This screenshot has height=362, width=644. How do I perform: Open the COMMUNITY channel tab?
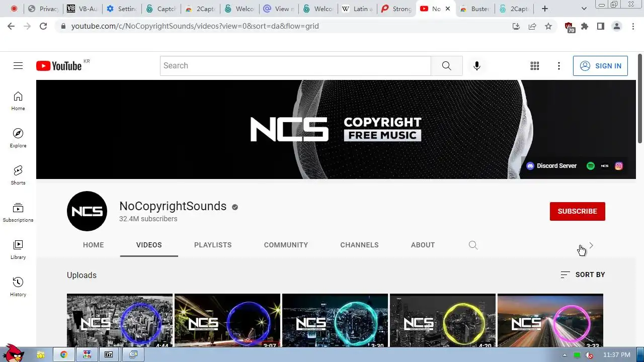(x=286, y=245)
